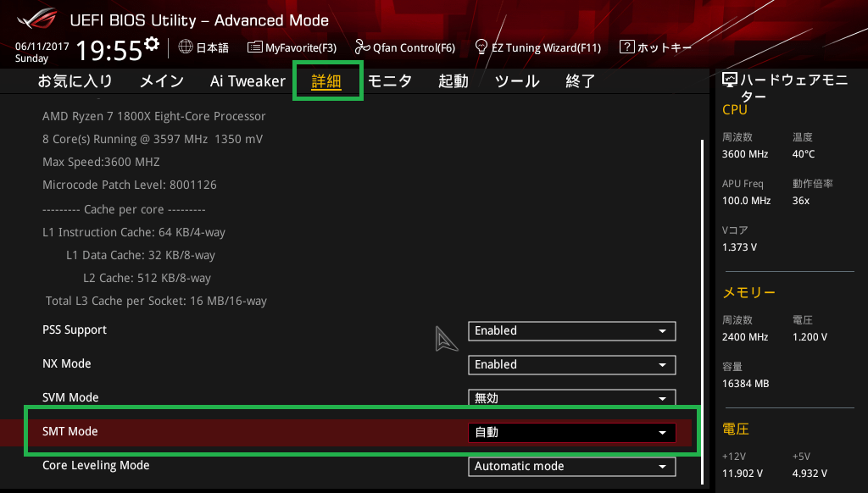The image size is (868, 493).
Task: Open the PSS Support dropdown
Action: point(571,330)
